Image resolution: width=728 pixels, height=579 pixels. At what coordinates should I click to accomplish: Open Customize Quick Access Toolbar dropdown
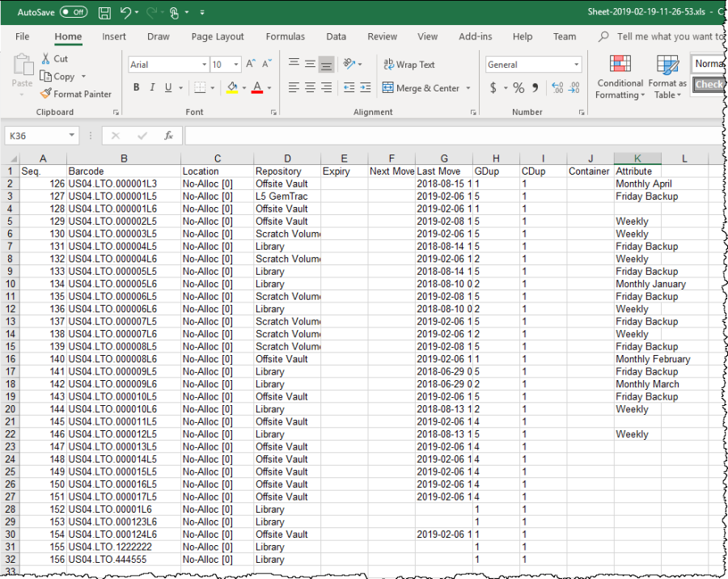202,13
